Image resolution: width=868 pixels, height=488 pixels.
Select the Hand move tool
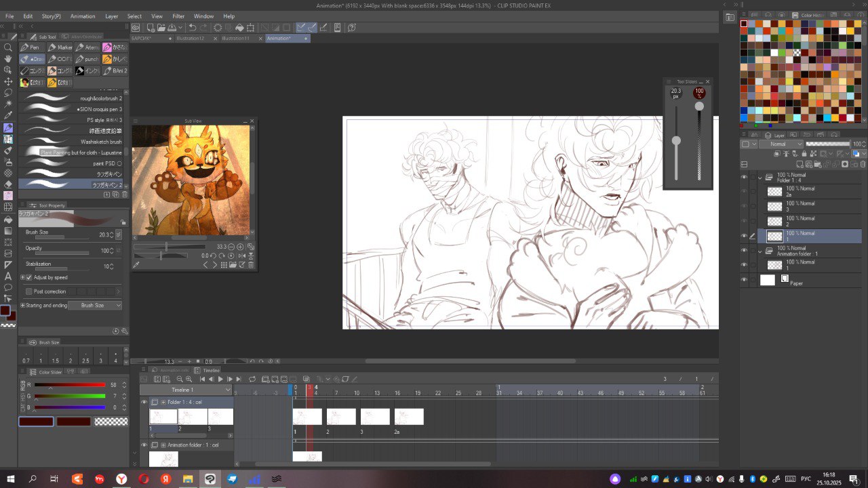coord(8,59)
